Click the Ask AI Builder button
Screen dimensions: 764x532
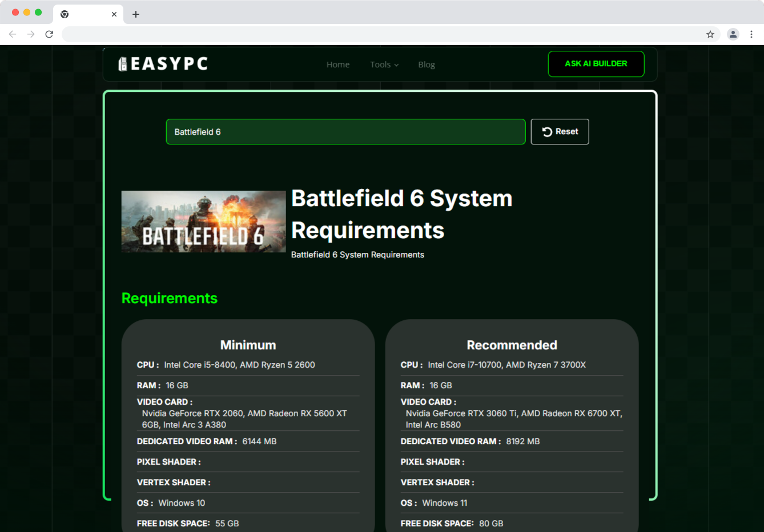[x=596, y=64]
